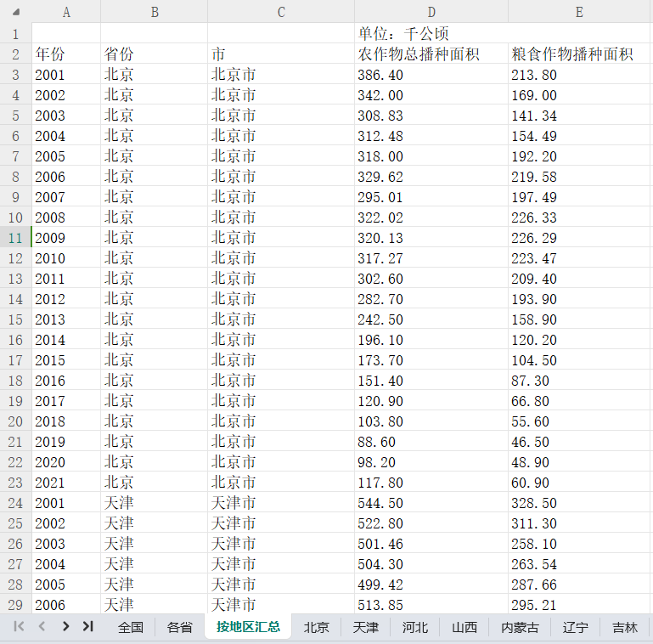
Task: Open the 河北 sheet tab
Action: click(x=414, y=627)
